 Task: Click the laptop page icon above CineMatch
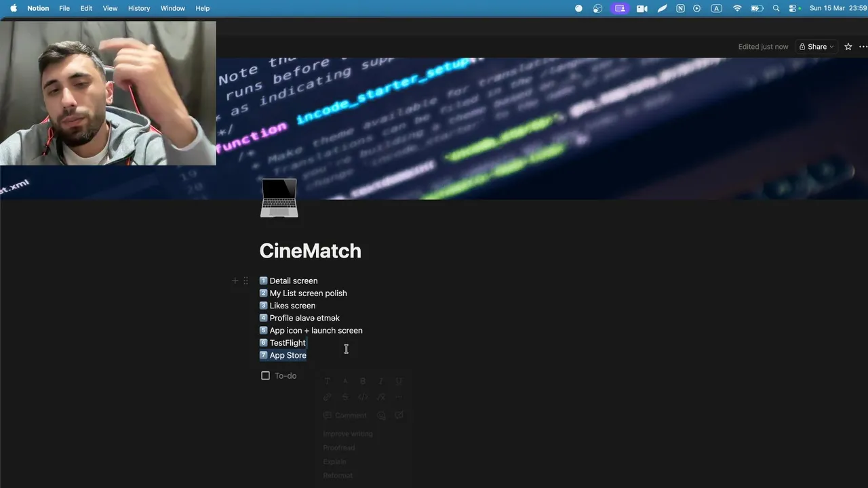(x=279, y=198)
